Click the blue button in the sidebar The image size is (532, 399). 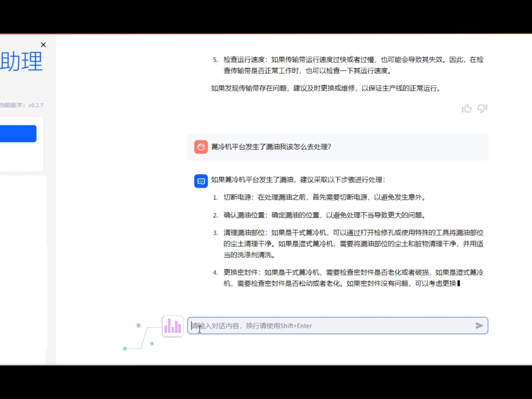click(x=18, y=133)
